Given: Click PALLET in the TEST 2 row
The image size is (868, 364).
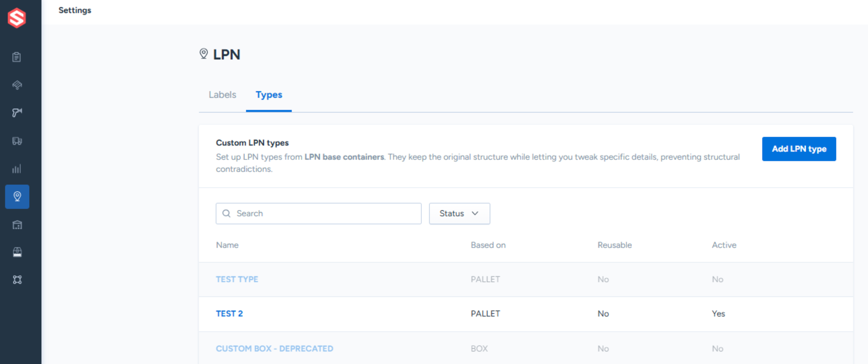Looking at the screenshot, I should (485, 313).
